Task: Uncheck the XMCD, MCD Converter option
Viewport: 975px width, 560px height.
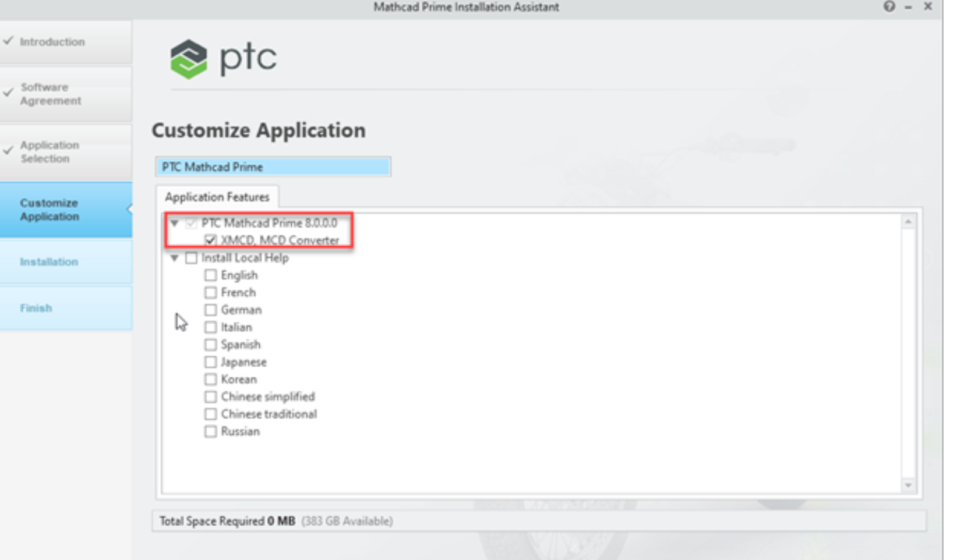Action: (212, 240)
